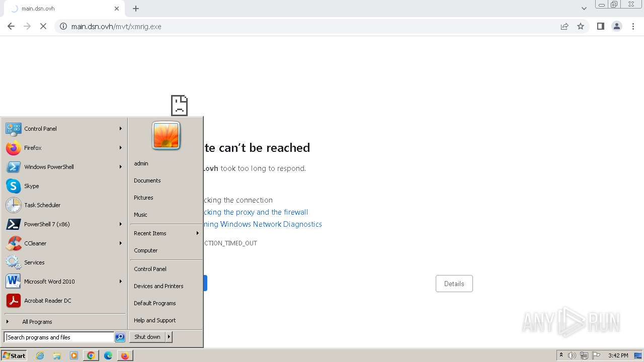644x362 pixels.
Task: Bookmark this tab with the star icon
Action: [x=581, y=26]
